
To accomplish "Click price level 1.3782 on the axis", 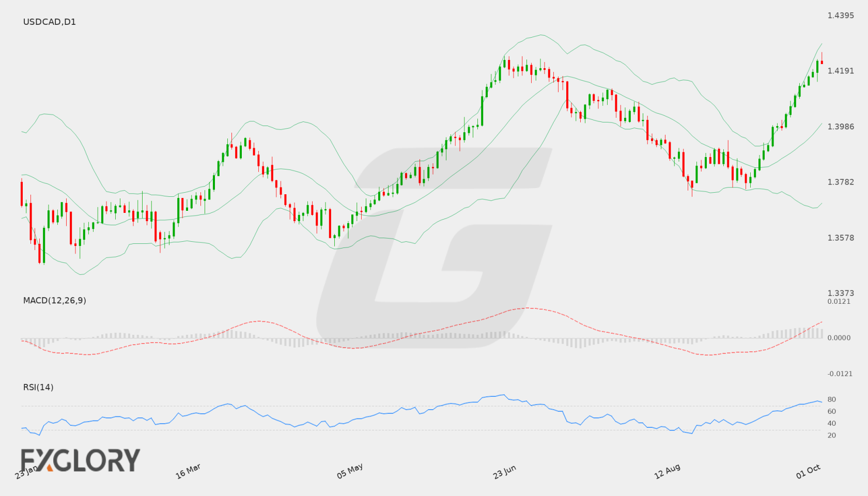I will point(841,182).
